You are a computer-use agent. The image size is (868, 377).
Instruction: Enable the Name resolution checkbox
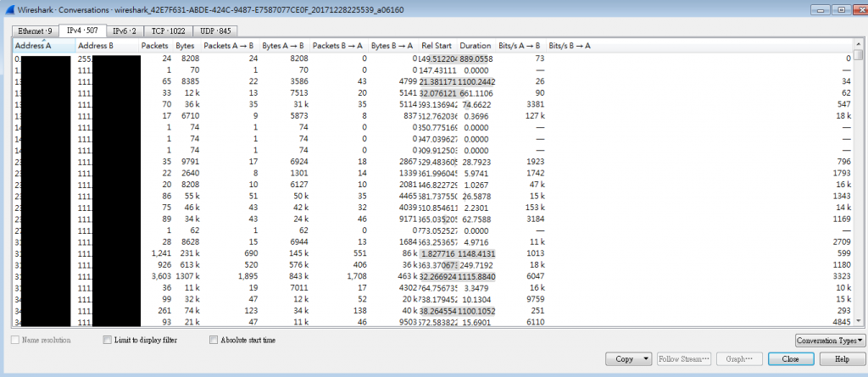click(x=15, y=340)
